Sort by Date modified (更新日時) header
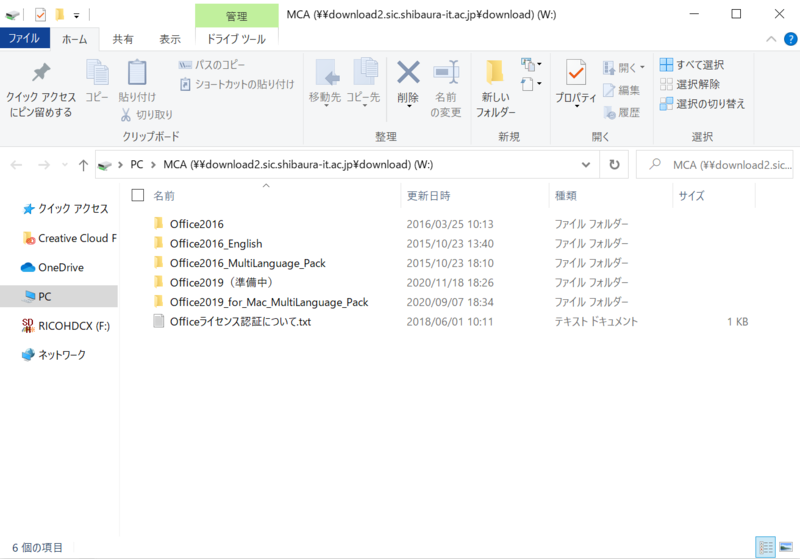 tap(429, 195)
